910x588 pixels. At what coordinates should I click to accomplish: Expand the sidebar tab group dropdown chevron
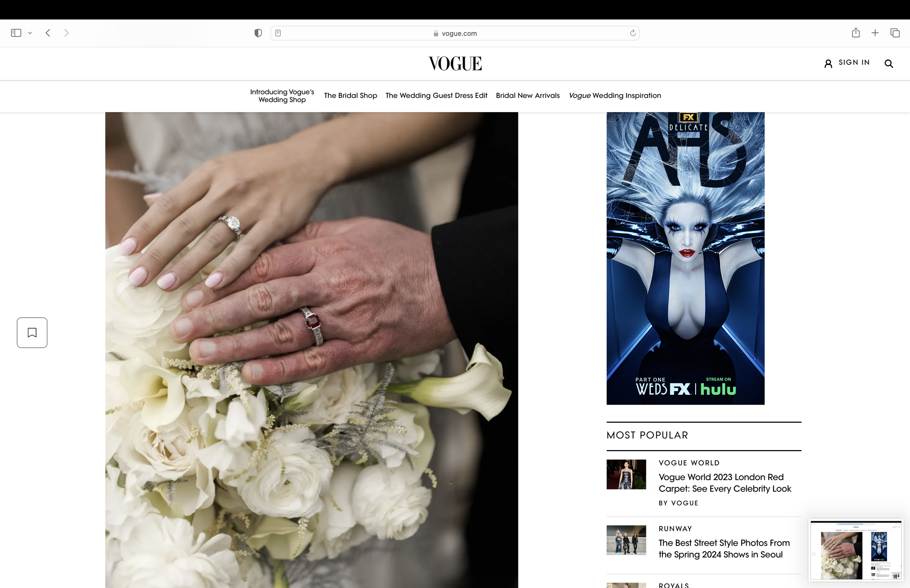[30, 33]
